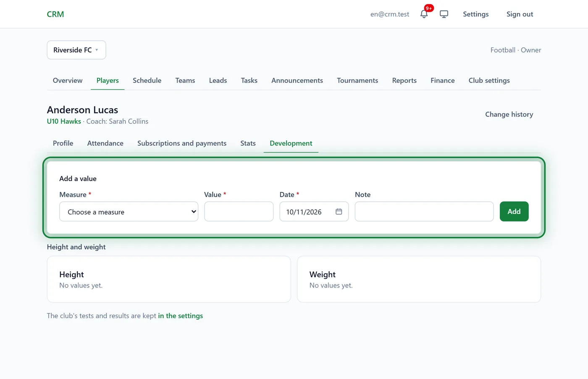Screen dimensions: 588x379
Task: Click the Height card heading
Action: pos(72,274)
